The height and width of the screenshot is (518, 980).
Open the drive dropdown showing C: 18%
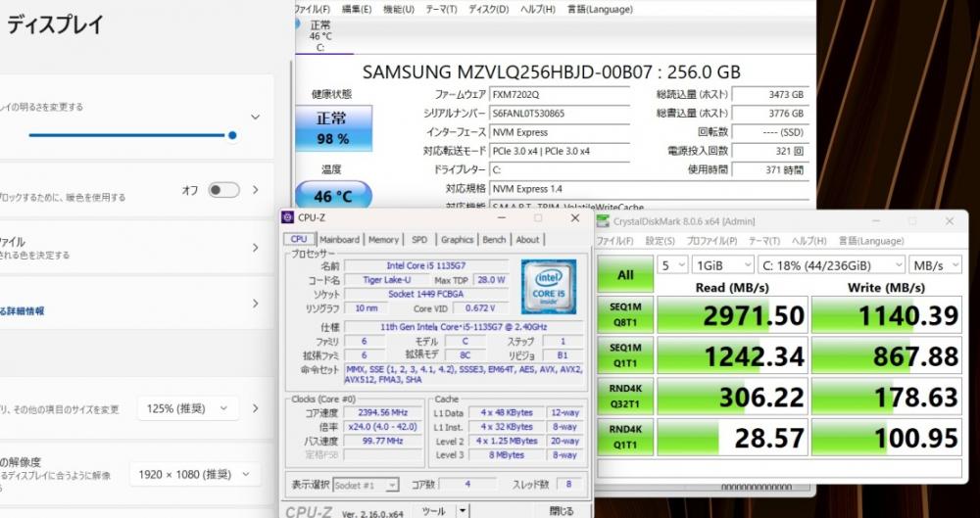[x=831, y=265]
